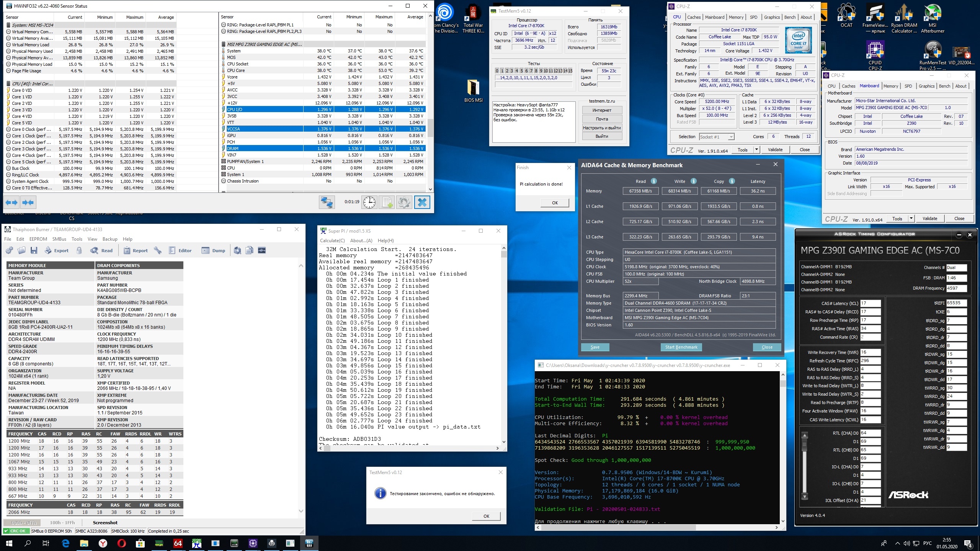Open the Tools dropdown arrow in Mainboard CPU-Z window
The height and width of the screenshot is (551, 980).
911,218
